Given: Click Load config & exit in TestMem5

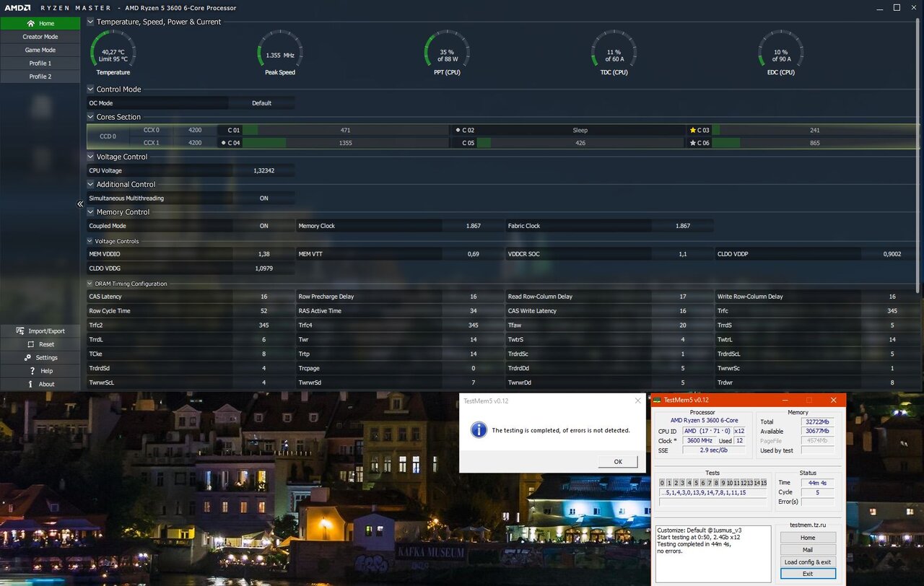Looking at the screenshot, I should pos(808,562).
